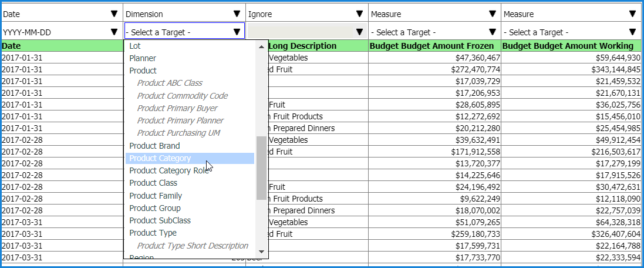Image resolution: width=644 pixels, height=268 pixels.
Task: Select Product SubClass list entry
Action: click(x=160, y=220)
